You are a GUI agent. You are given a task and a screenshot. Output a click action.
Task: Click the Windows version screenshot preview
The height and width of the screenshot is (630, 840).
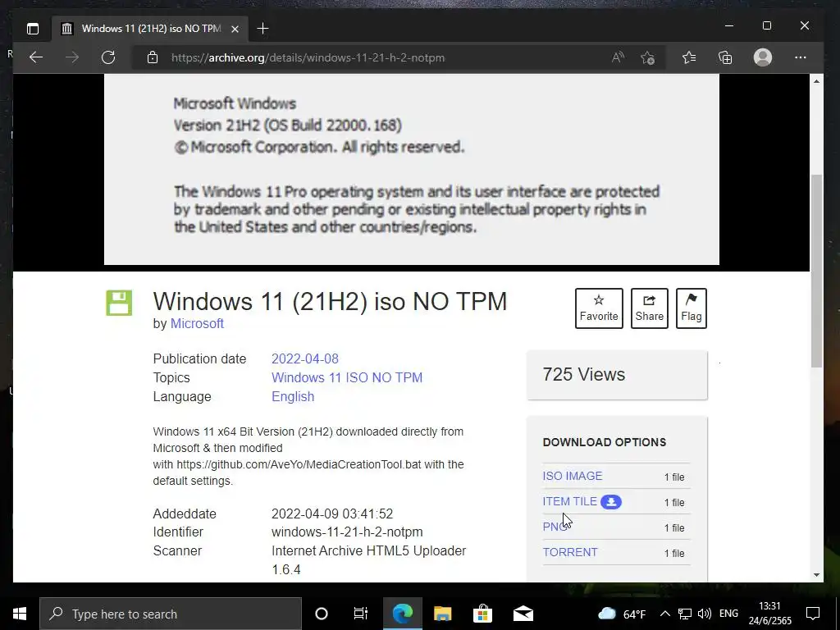[412, 169]
